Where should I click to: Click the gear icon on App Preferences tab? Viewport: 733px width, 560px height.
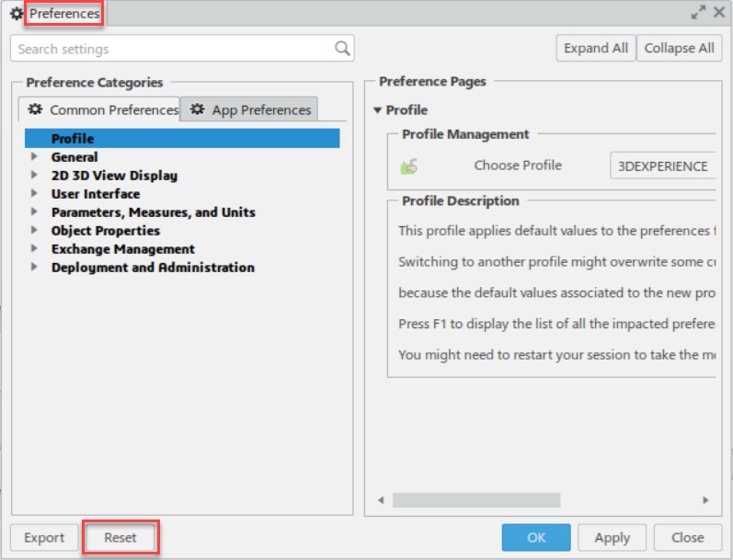click(x=197, y=109)
